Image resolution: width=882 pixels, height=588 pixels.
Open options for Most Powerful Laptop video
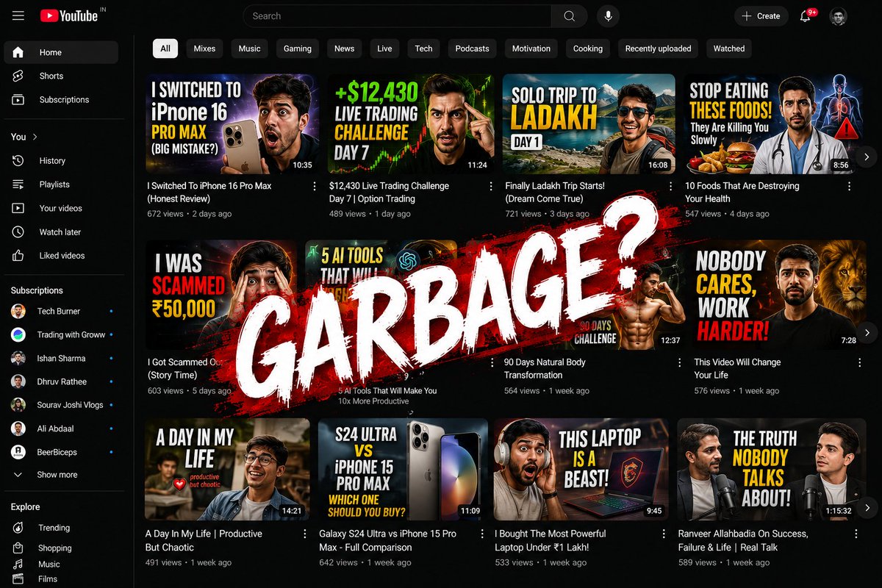pyautogui.click(x=664, y=534)
